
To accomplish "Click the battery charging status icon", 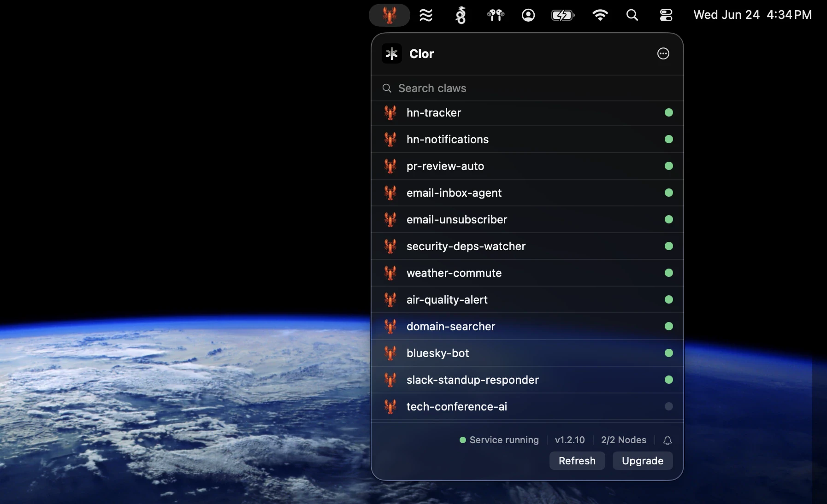I will click(563, 15).
